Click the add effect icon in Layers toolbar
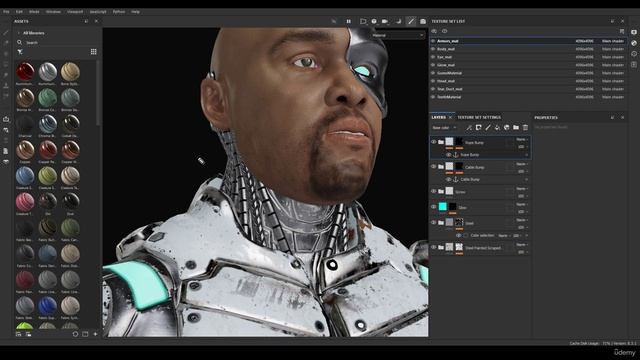Screen dimensions: 640x360 pos(469,128)
